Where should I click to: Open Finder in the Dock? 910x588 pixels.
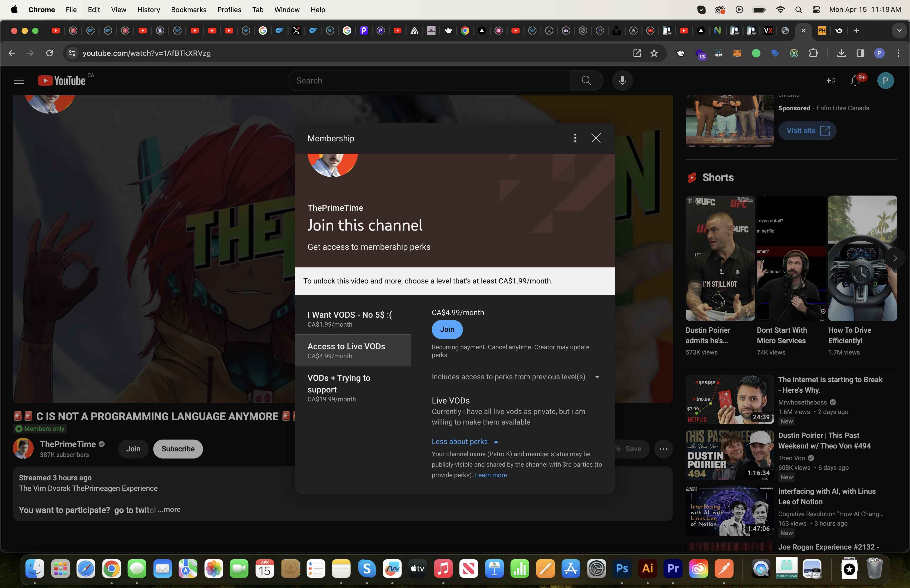[x=35, y=569]
